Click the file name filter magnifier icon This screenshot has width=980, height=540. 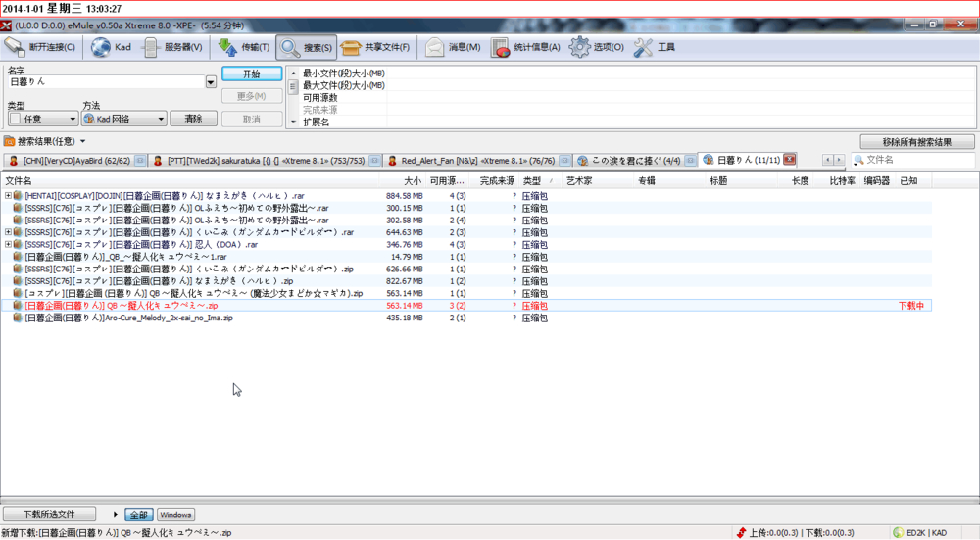tap(858, 160)
